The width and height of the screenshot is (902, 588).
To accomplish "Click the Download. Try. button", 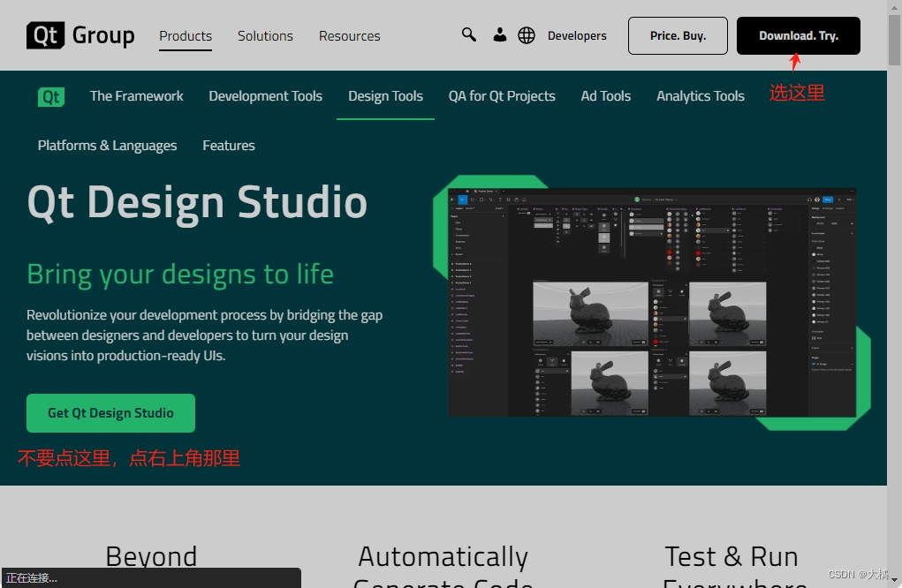I will pos(799,35).
